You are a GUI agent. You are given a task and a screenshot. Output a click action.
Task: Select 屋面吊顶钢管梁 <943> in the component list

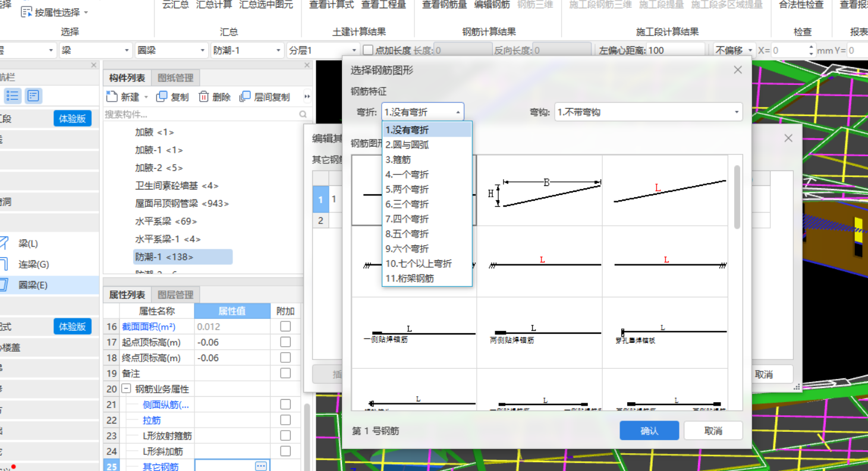click(182, 203)
